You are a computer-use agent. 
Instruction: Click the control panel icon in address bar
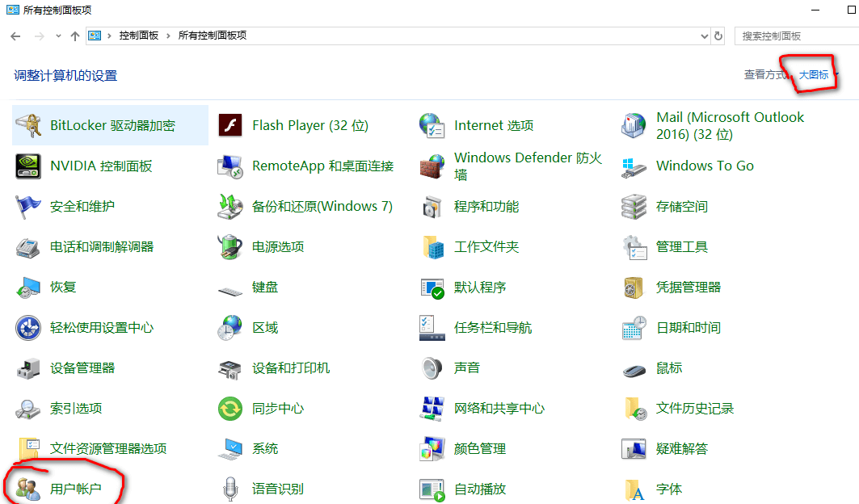(x=95, y=36)
